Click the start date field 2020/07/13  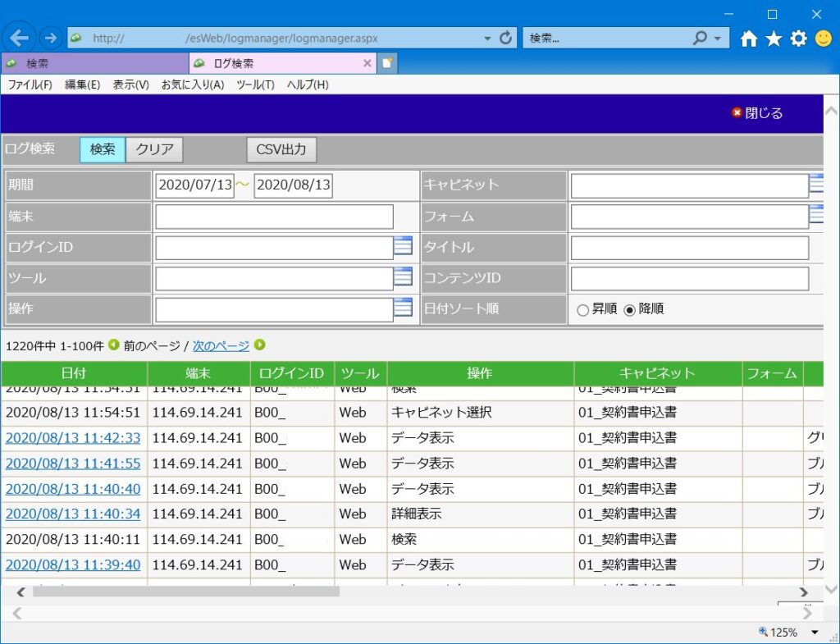coord(195,185)
